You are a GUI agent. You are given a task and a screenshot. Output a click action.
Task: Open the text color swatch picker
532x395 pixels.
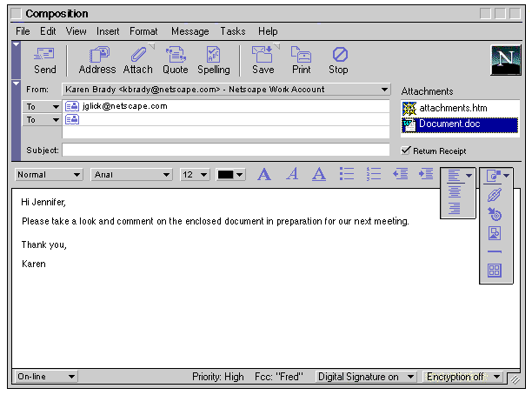(x=230, y=174)
